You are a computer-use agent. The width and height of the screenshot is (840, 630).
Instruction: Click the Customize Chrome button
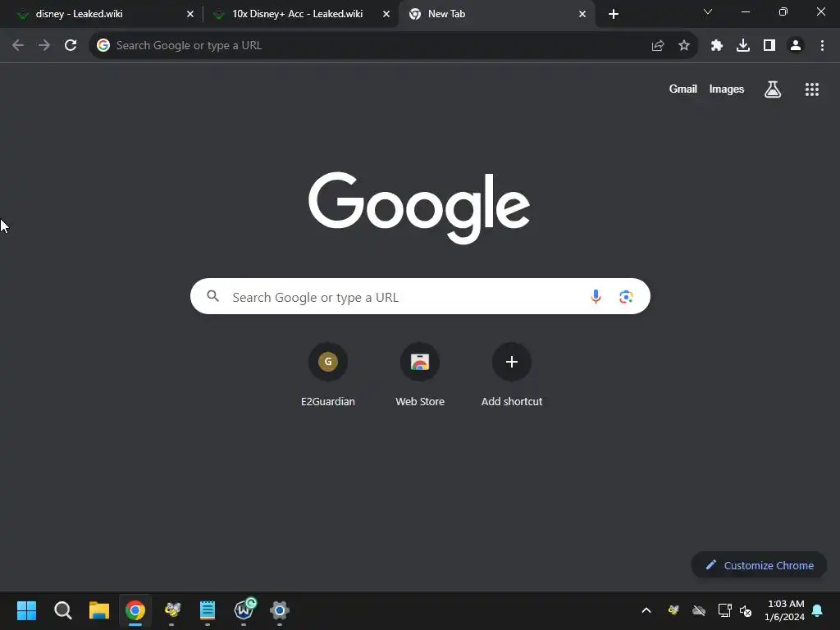[759, 565]
